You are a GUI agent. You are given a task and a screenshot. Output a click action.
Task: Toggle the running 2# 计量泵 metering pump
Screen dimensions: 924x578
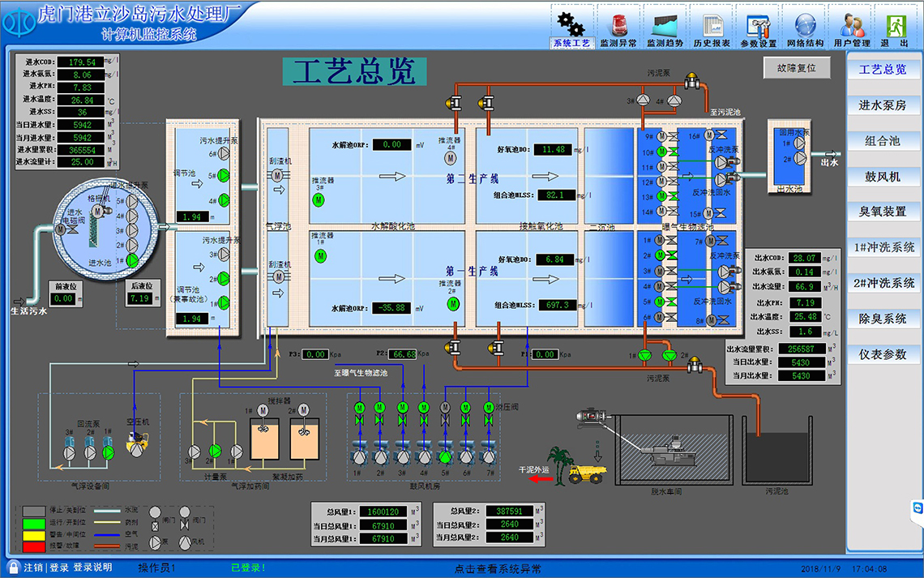(x=215, y=451)
